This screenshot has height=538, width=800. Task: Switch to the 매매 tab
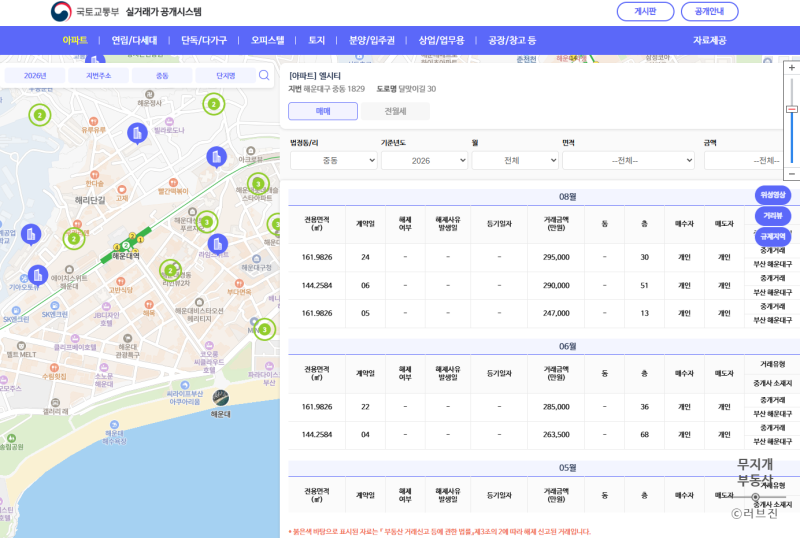(323, 111)
